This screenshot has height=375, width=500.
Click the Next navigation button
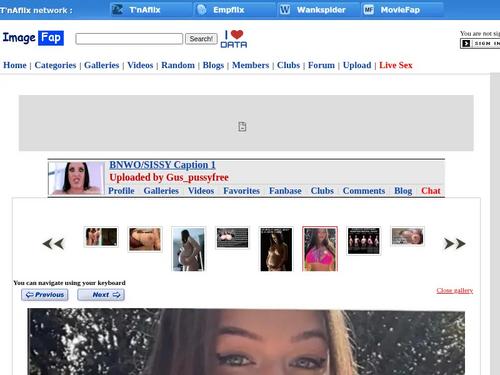point(101,295)
